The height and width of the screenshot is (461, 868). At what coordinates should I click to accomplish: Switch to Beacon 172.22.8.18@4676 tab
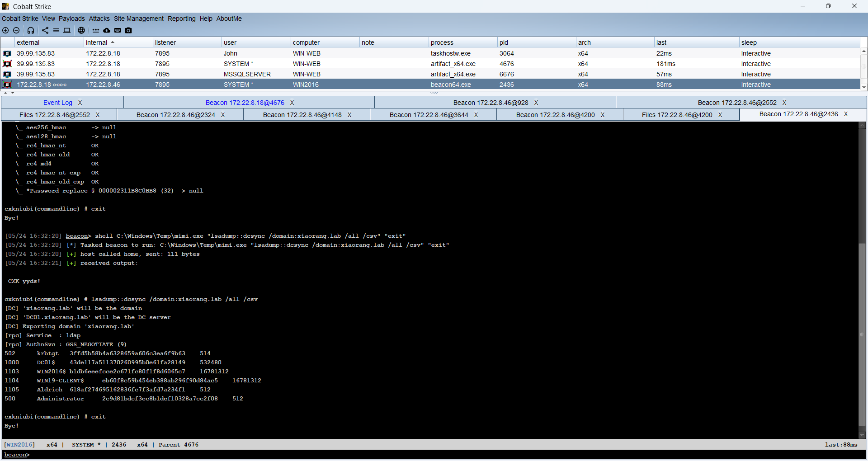point(245,103)
